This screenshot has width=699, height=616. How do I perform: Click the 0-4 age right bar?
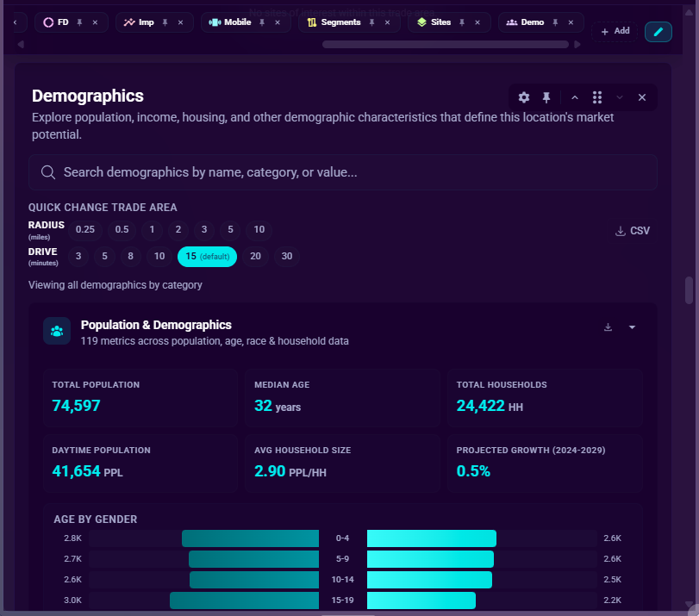point(432,538)
